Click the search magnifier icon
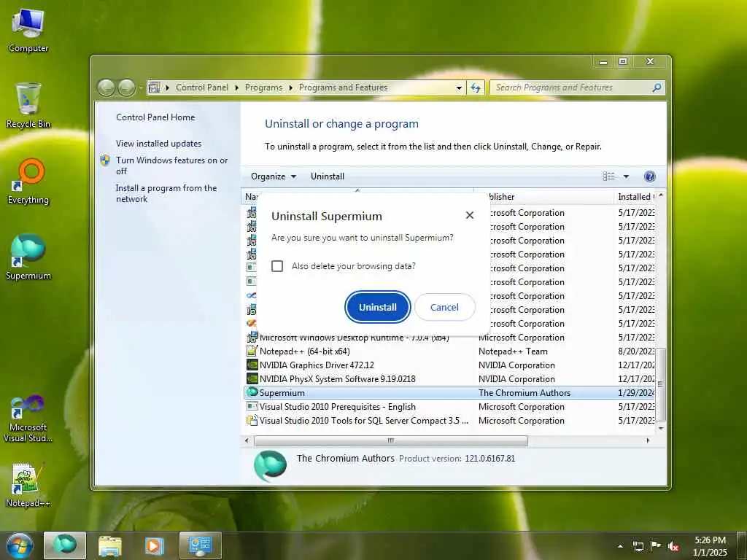The height and width of the screenshot is (560, 747). pyautogui.click(x=657, y=87)
